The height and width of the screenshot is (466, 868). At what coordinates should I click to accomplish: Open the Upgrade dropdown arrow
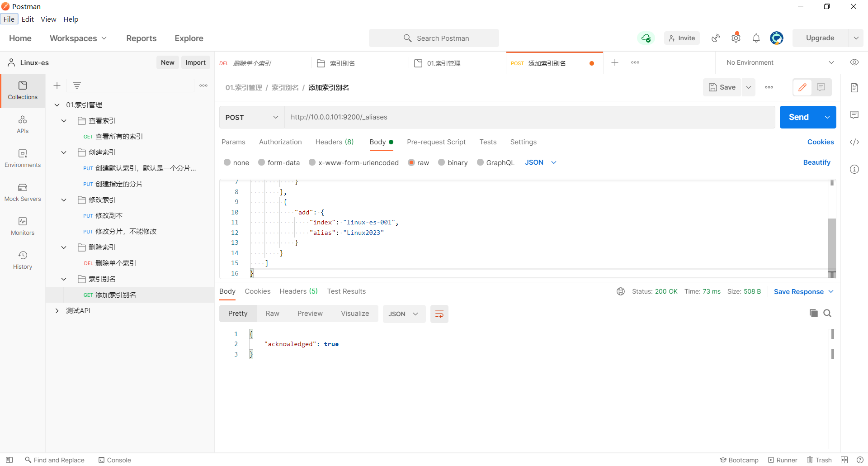coord(856,38)
